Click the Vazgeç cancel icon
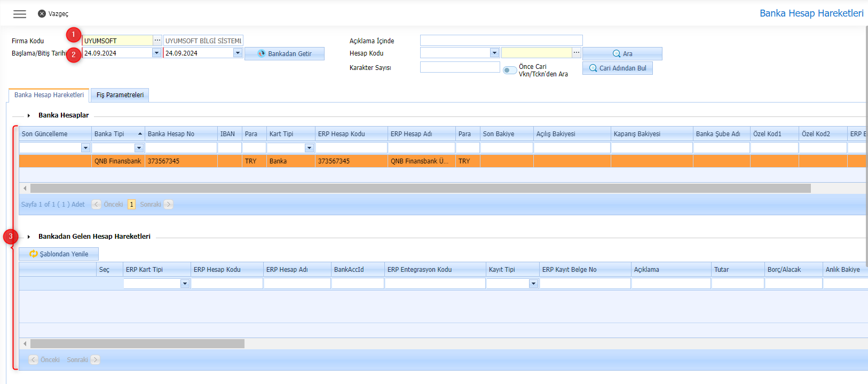 click(x=42, y=14)
